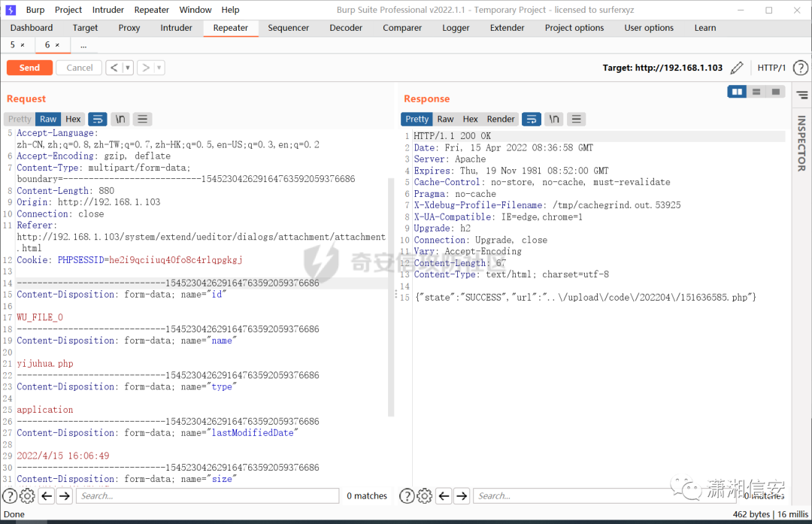
Task: Open the Intruder menu in the menu bar
Action: point(108,10)
